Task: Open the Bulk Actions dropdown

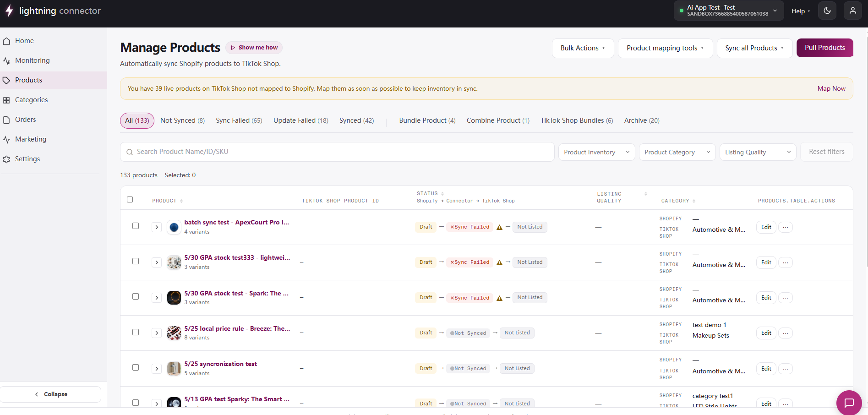Action: (583, 48)
